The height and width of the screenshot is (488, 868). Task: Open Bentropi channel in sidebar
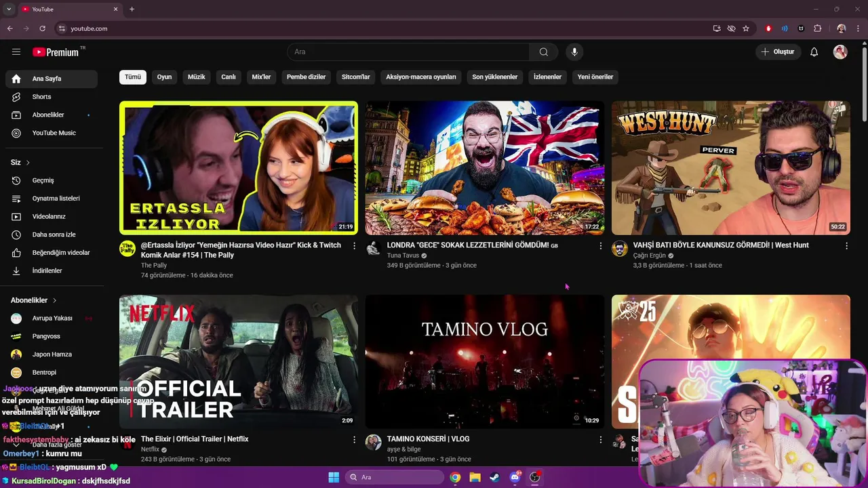[x=52, y=372]
